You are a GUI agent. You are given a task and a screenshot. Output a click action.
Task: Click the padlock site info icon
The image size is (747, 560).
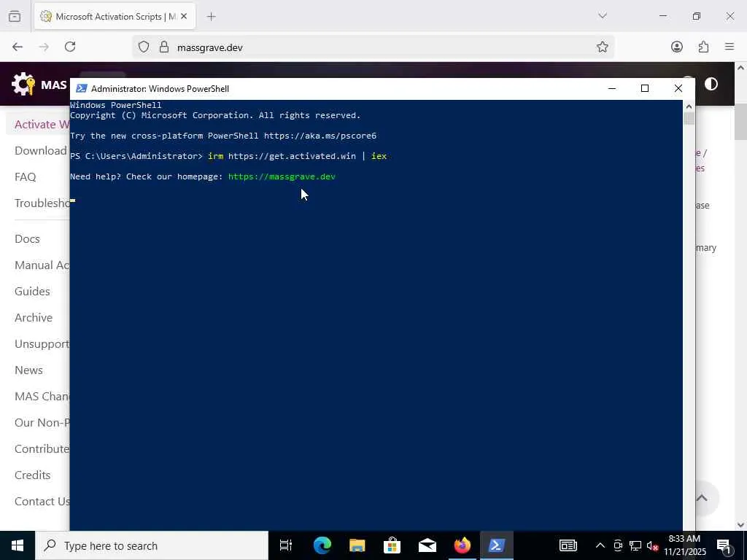tap(164, 47)
